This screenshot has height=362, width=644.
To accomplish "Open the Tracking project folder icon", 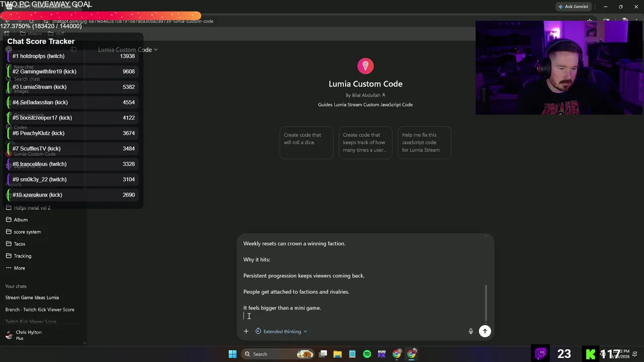I will 9,256.
